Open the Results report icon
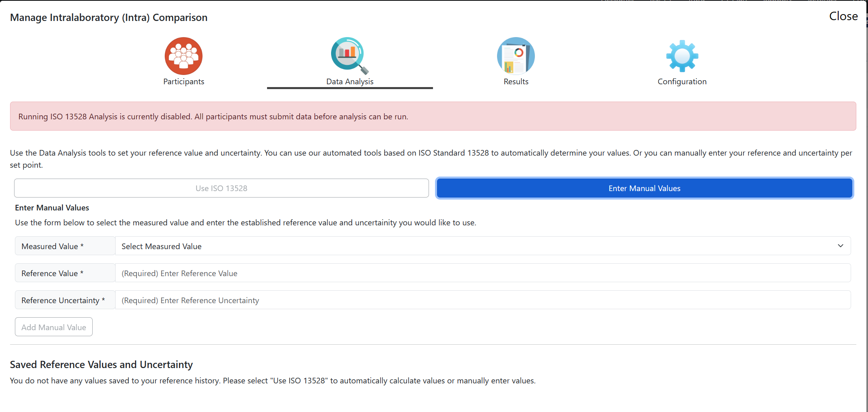The image size is (868, 412). (516, 56)
